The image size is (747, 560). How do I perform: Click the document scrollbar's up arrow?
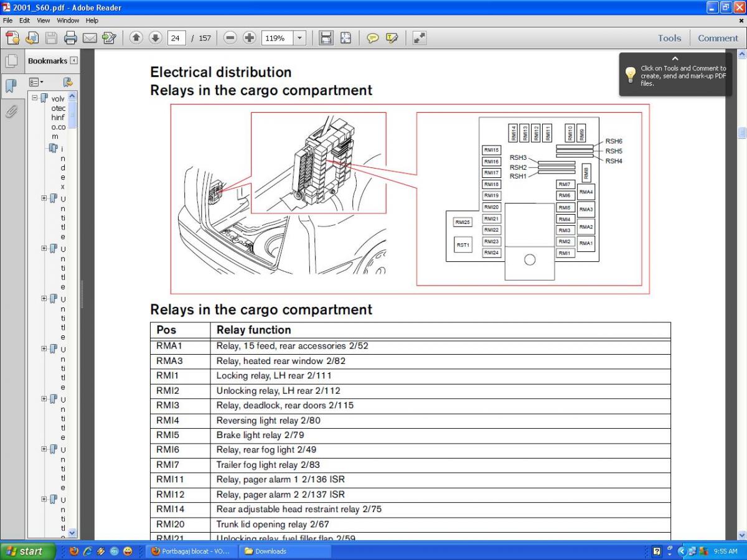point(741,54)
